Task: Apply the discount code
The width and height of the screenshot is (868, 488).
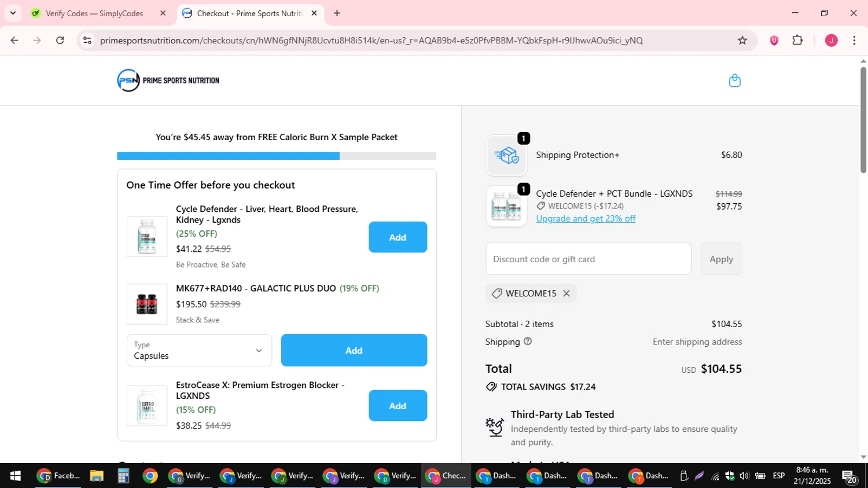Action: click(x=721, y=259)
